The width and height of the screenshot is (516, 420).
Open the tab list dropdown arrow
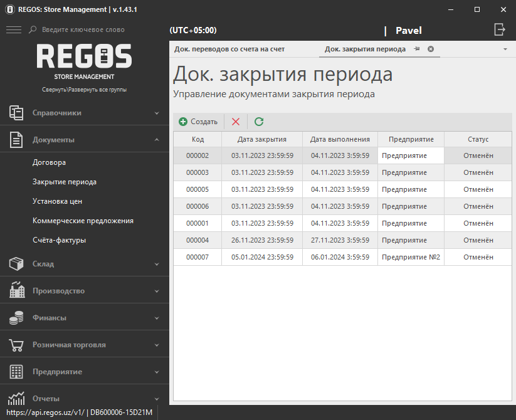(x=505, y=49)
